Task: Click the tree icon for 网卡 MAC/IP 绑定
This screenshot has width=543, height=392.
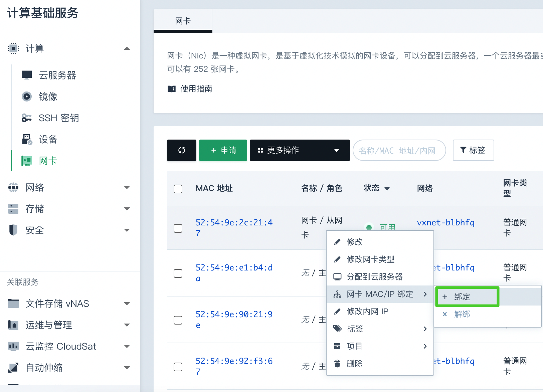Action: tap(337, 294)
